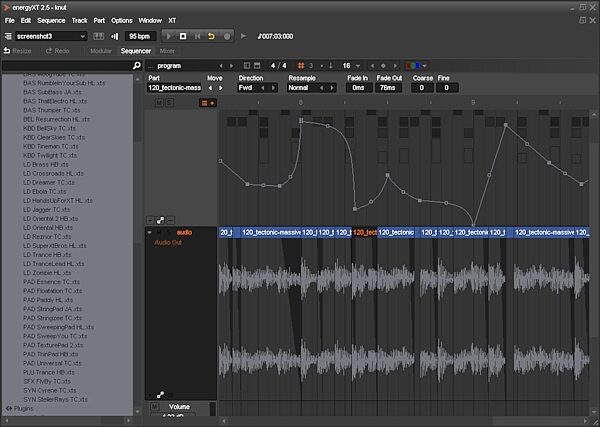Mute the automation track with M button
Image resolution: width=600 pixels, height=427 pixels.
159,103
